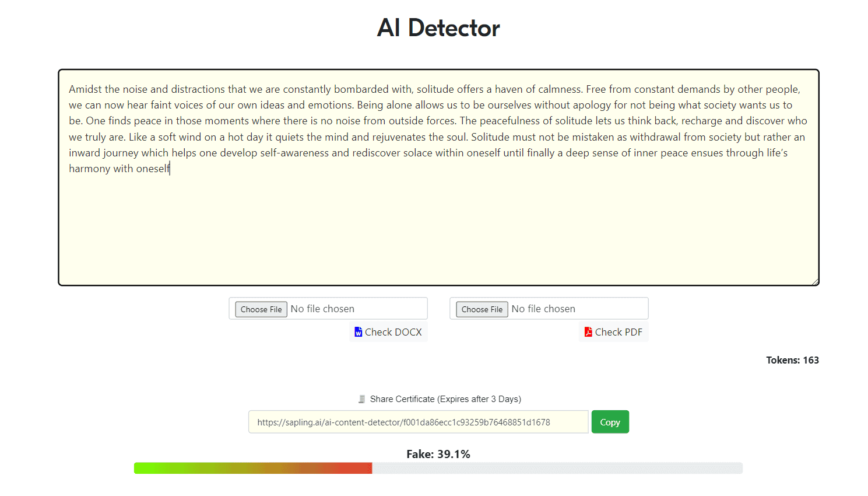Click the certificate icon before Share Certificate
The height and width of the screenshot is (496, 868).
[362, 399]
